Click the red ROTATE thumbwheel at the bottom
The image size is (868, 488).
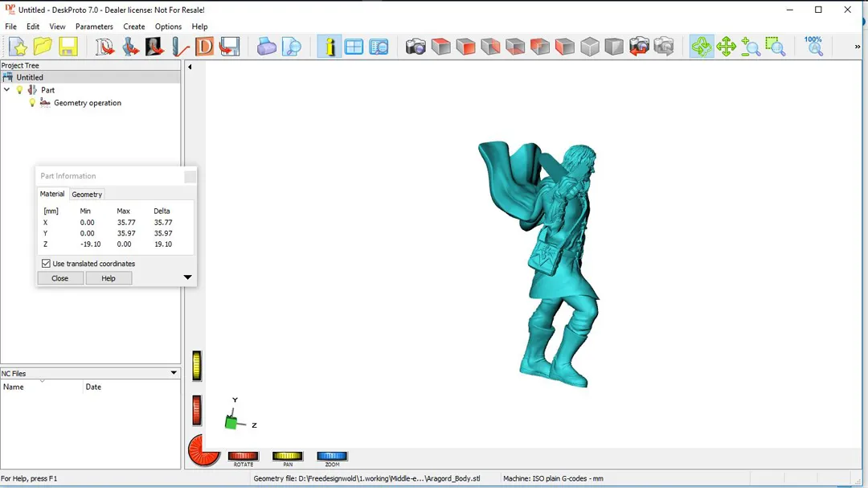pyautogui.click(x=243, y=457)
